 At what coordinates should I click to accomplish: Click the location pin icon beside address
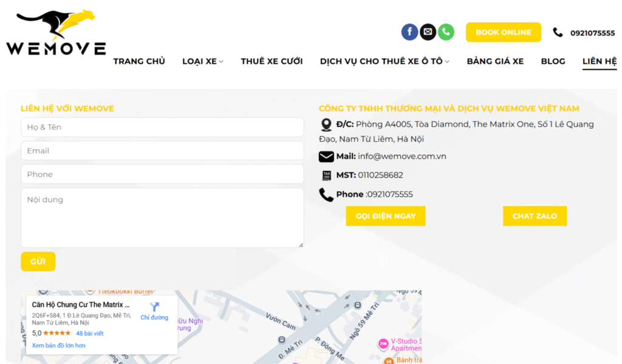tap(326, 125)
